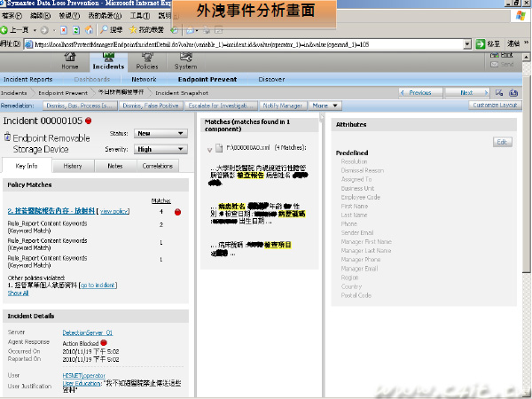Click Dismiss, False Positive button
The width and height of the screenshot is (532, 399).
(x=151, y=106)
